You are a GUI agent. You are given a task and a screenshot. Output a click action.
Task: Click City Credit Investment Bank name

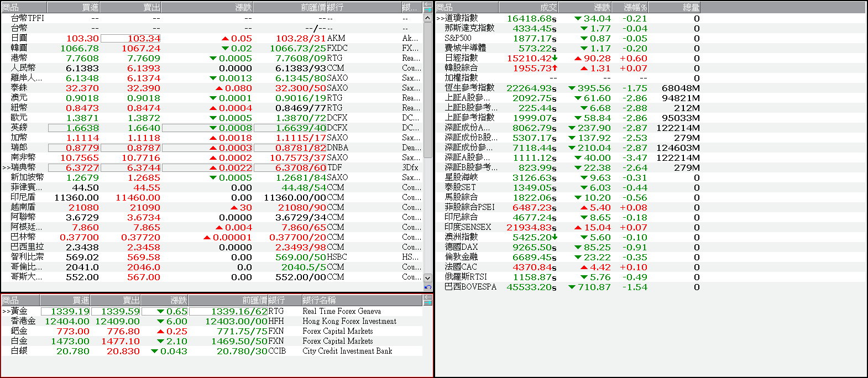coord(347,351)
